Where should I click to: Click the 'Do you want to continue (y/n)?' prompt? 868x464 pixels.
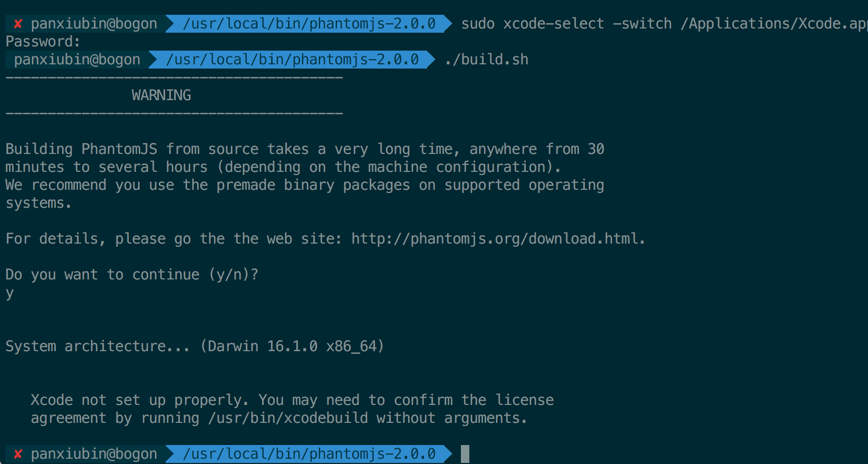[x=132, y=275]
